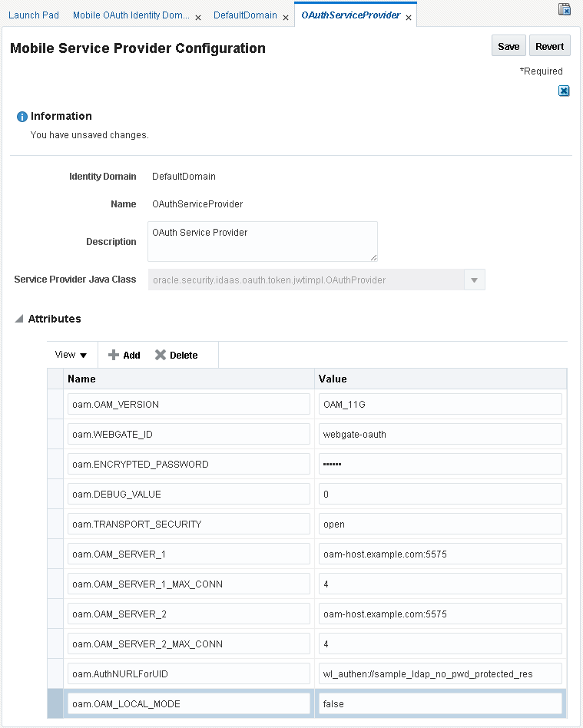Edit the OAM_SERVER_2_MAX_CONN value field
583x728 pixels.
click(x=440, y=644)
